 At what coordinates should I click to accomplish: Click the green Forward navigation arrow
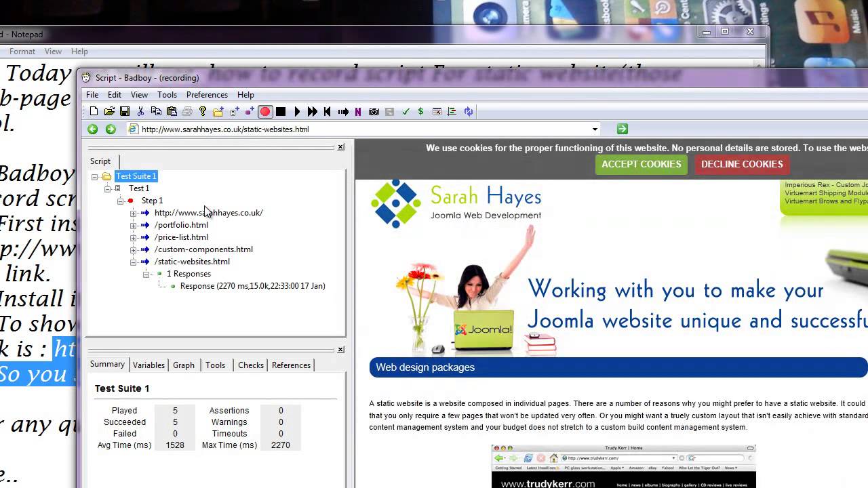point(111,129)
